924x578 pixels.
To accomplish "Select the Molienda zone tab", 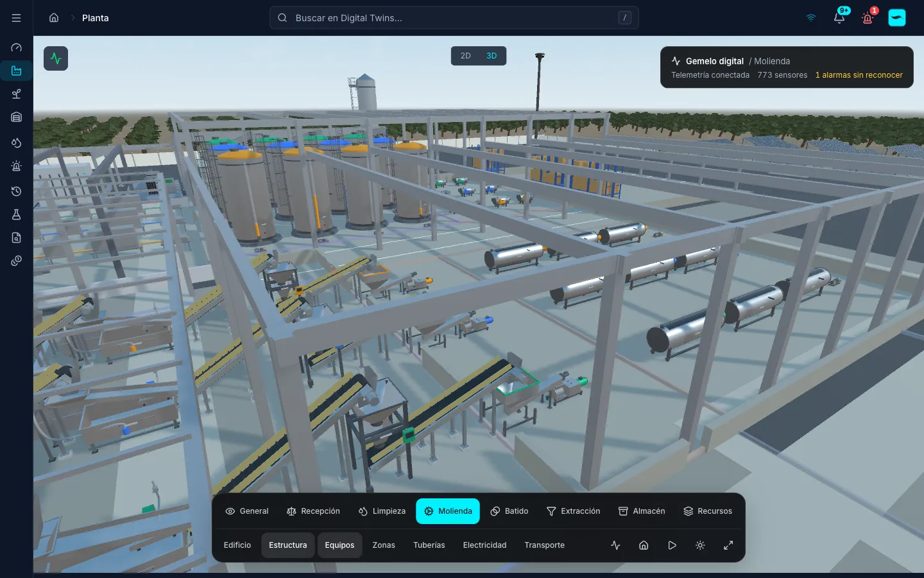I will (448, 511).
